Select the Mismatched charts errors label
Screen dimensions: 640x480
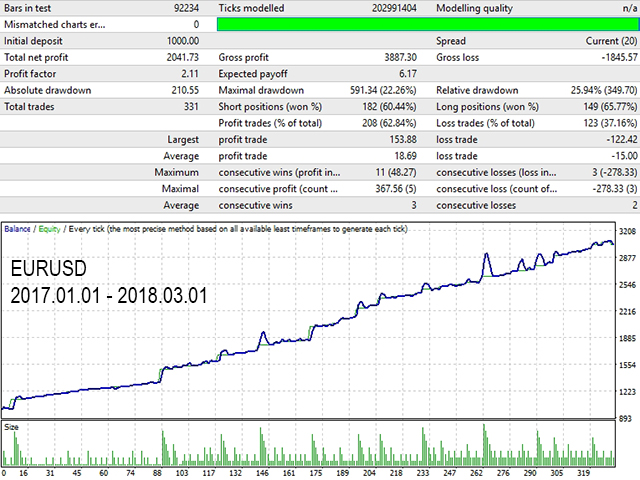click(54, 24)
